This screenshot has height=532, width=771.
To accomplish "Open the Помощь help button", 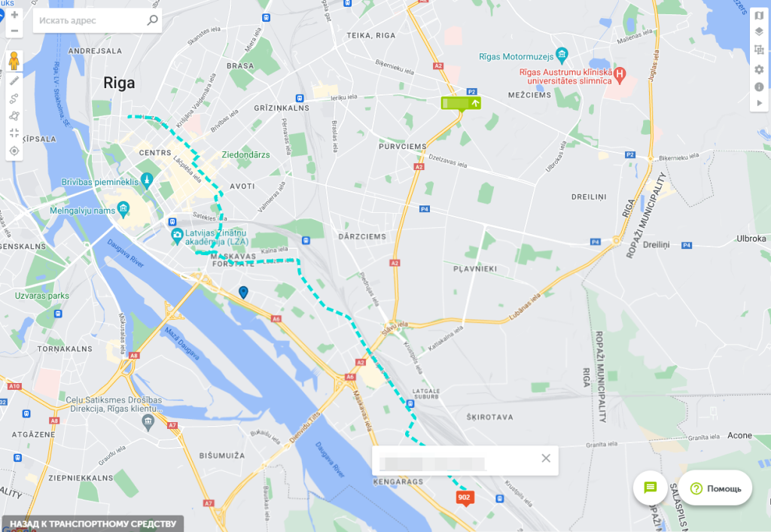I will coord(715,488).
